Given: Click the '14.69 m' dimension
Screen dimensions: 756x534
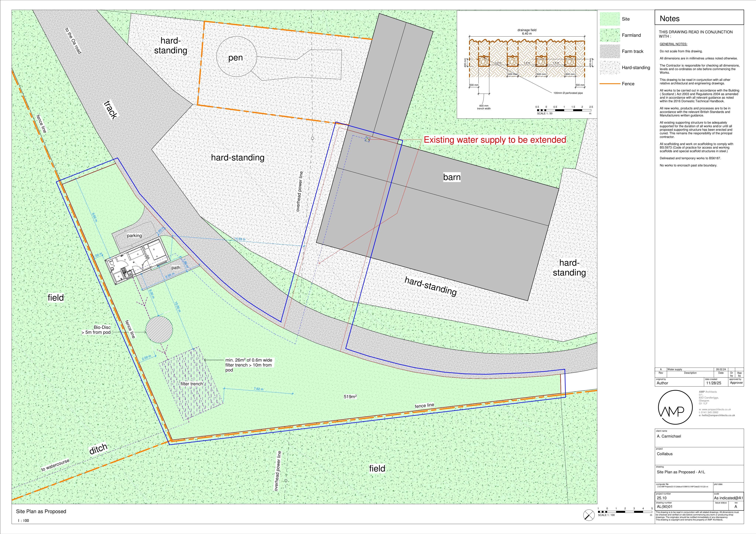Looking at the screenshot, I should pyautogui.click(x=240, y=239).
